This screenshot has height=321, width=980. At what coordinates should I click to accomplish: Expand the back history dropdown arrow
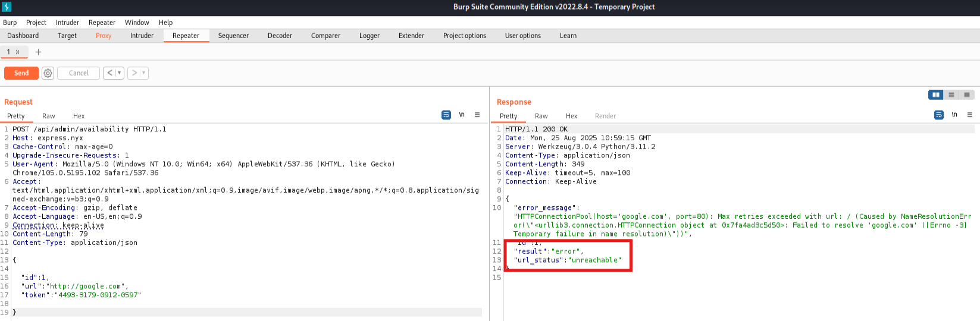(x=119, y=73)
